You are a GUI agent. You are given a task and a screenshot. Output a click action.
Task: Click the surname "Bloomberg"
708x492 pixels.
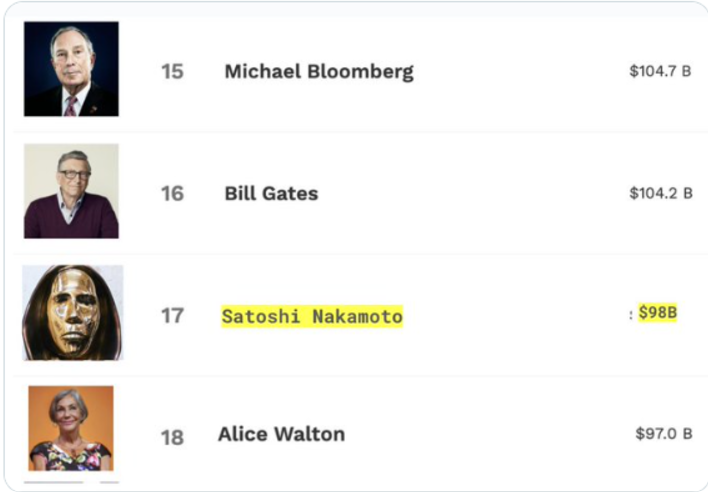point(359,72)
